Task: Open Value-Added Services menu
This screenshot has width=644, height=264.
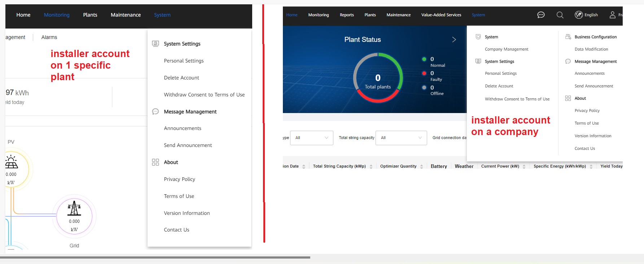Action: click(x=441, y=15)
